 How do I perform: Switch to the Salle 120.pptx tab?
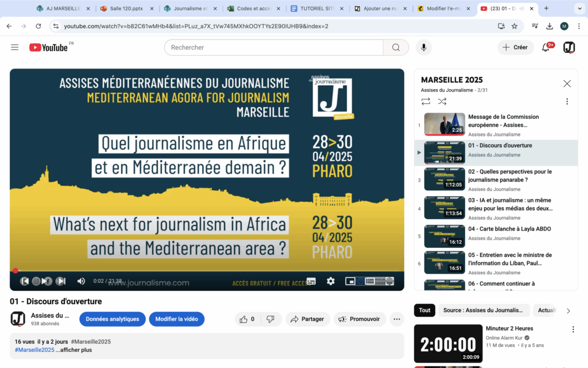pos(126,8)
